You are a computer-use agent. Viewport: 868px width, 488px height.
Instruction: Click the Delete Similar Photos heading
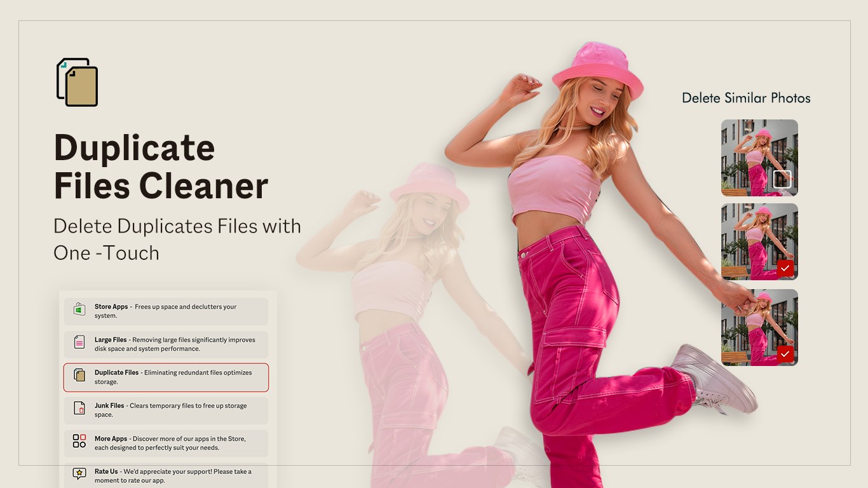[x=746, y=98]
